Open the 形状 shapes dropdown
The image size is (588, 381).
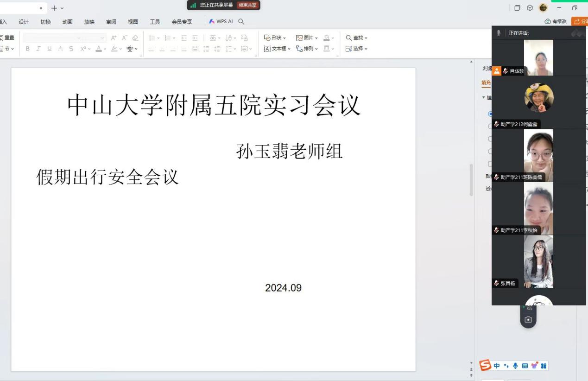pyautogui.click(x=275, y=38)
